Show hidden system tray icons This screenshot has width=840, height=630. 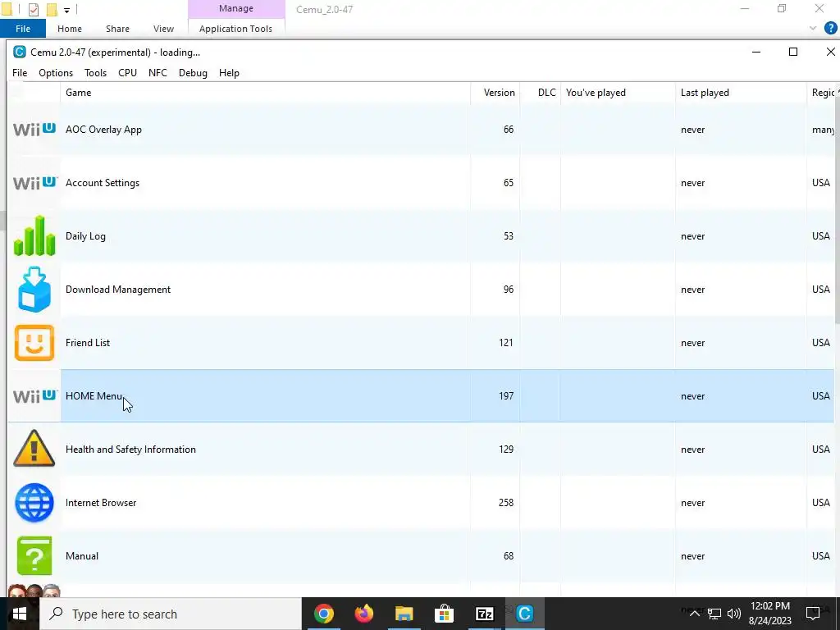pos(694,614)
